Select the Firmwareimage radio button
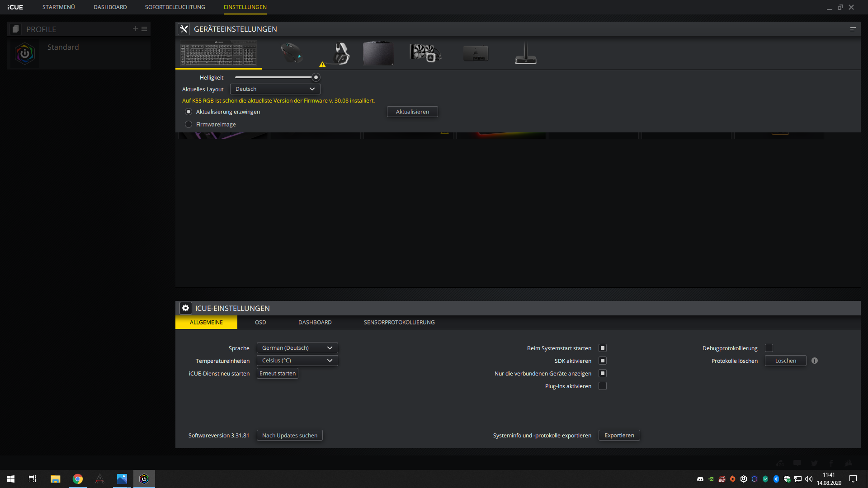The height and width of the screenshot is (488, 868). click(x=189, y=124)
